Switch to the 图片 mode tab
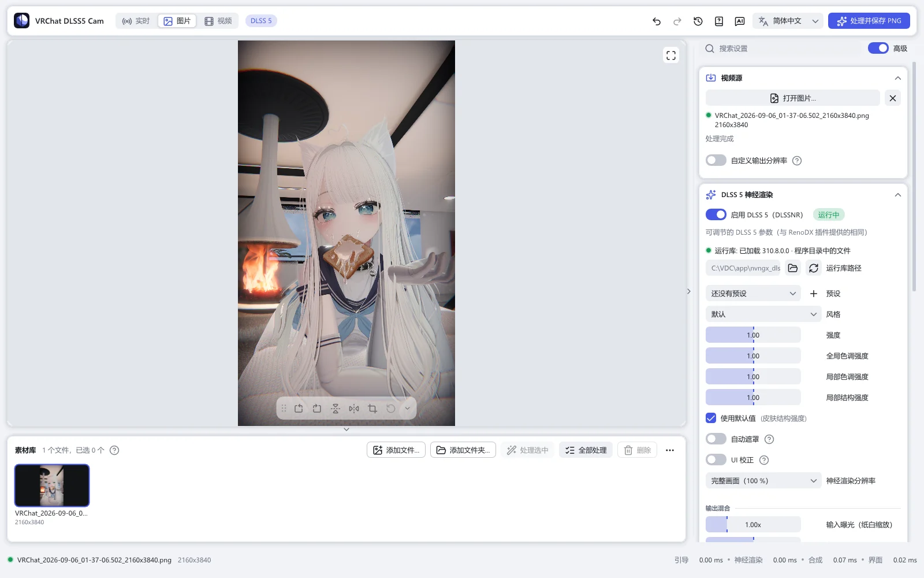Viewport: 924px width, 578px height. pyautogui.click(x=177, y=21)
